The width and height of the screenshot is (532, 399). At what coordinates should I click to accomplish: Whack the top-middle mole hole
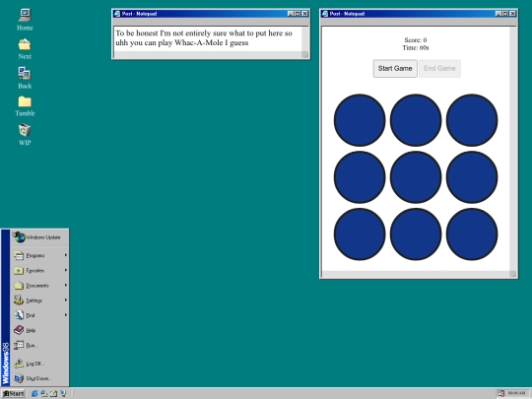pos(416,120)
